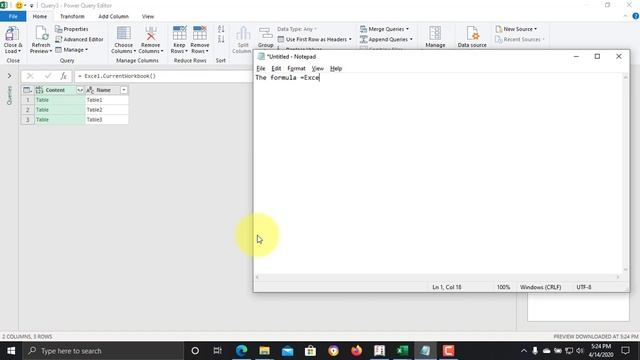Select the Table2 name cell

(106, 110)
